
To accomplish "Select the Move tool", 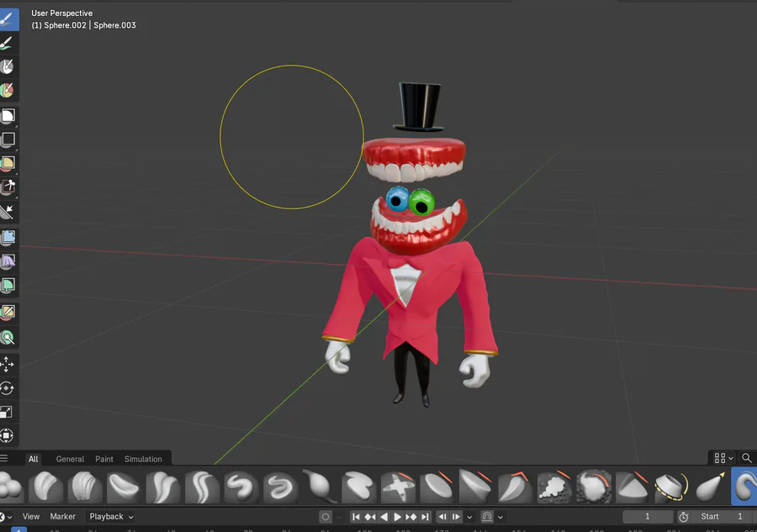I will pyautogui.click(x=8, y=364).
